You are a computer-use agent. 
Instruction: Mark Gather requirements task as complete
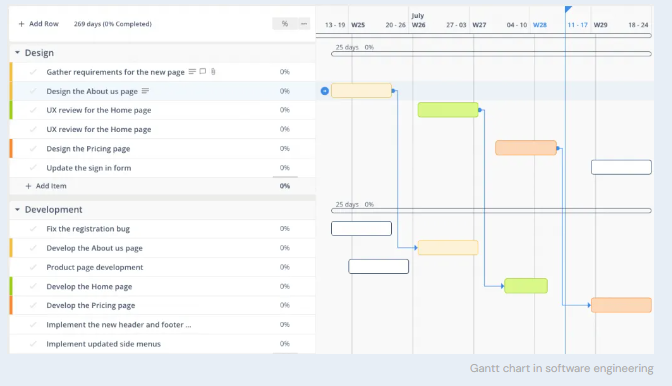click(x=33, y=72)
